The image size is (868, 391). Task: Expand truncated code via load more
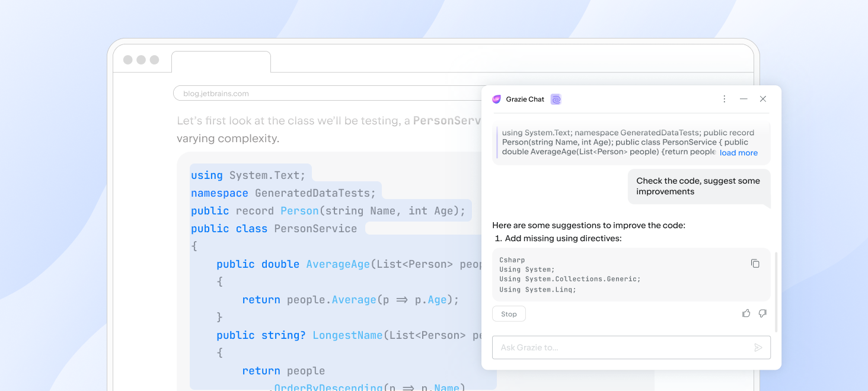[x=738, y=152]
